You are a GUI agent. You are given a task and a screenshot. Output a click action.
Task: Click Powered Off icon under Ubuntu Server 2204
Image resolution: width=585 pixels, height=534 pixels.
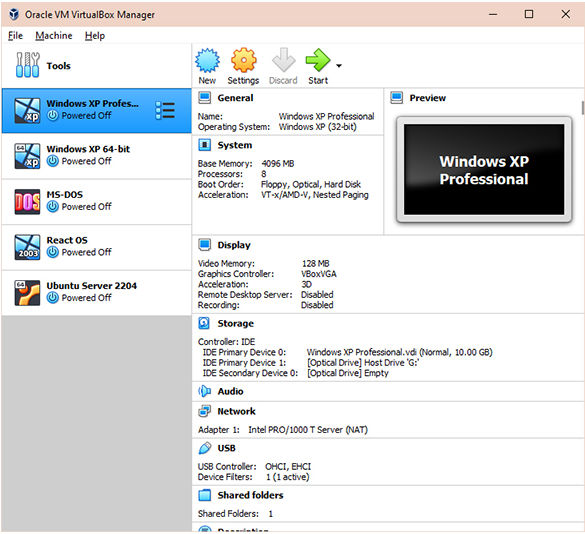tap(53, 298)
